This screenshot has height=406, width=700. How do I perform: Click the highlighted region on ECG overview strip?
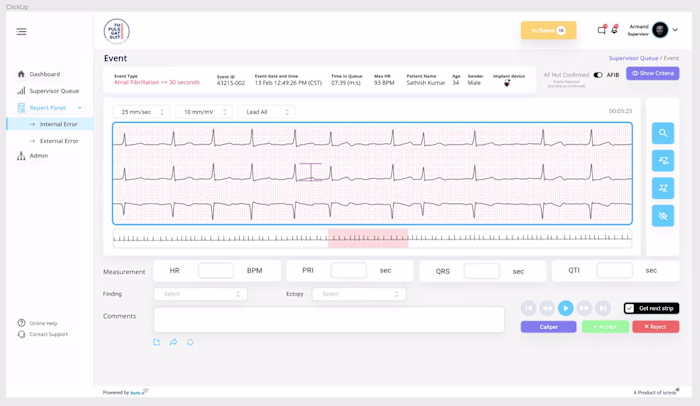point(368,238)
